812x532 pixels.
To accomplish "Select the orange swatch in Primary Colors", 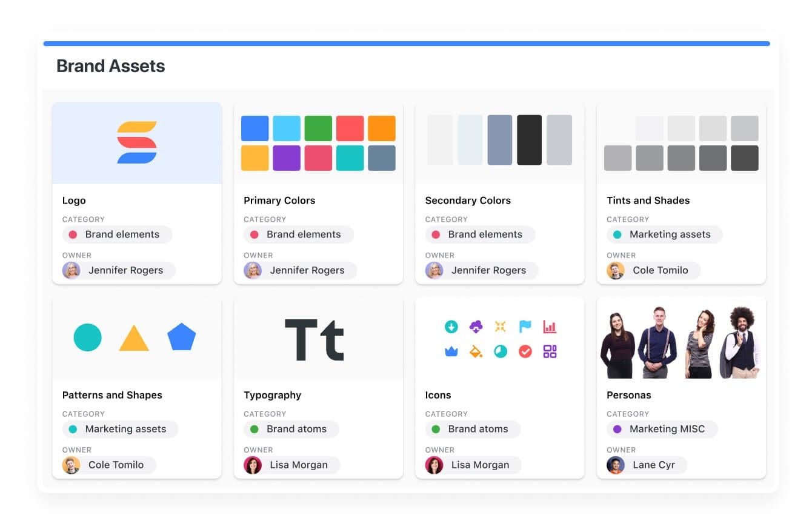I will point(382,128).
